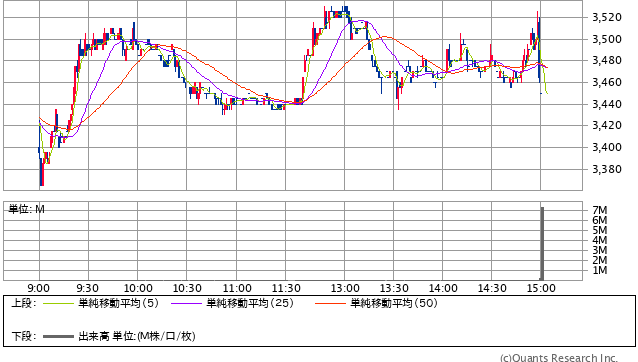Click the 1M volume axis label
Screen dimensions: 638x362
[600, 270]
